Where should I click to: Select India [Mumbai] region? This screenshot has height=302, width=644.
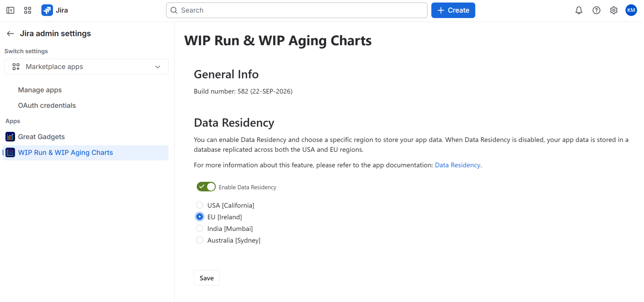click(200, 228)
